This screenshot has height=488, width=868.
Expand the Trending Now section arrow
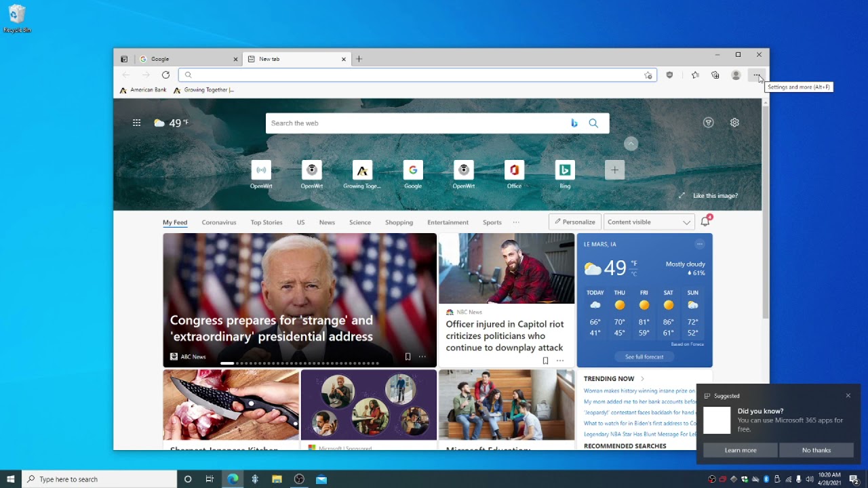click(x=642, y=379)
